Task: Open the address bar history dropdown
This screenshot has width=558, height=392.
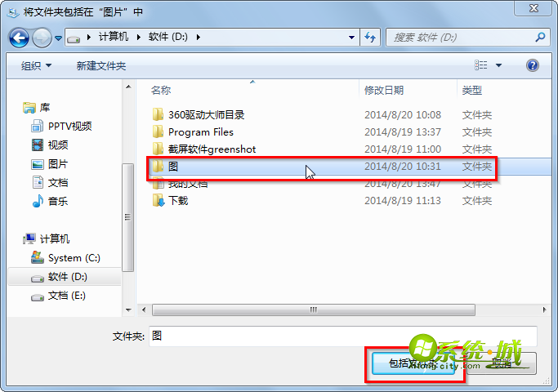Action: point(351,37)
